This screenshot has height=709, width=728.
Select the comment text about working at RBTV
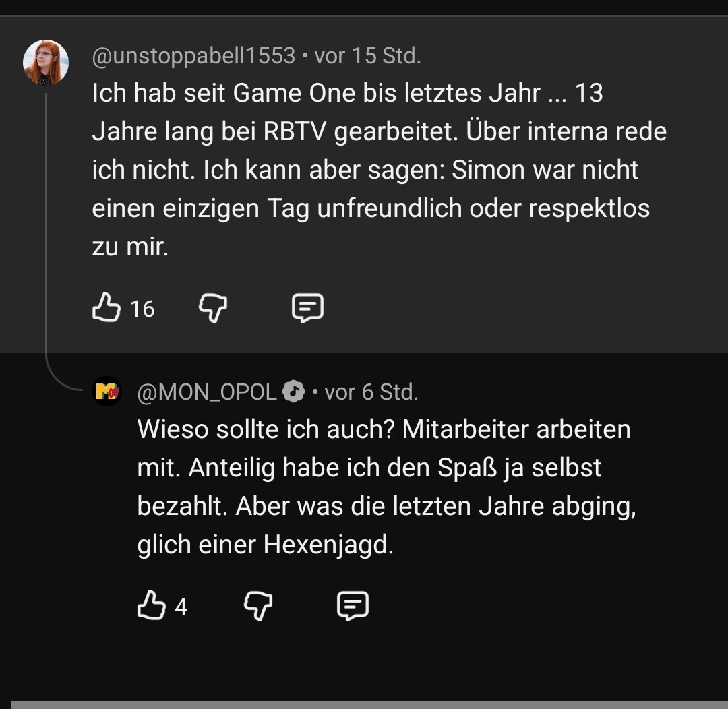(379, 170)
